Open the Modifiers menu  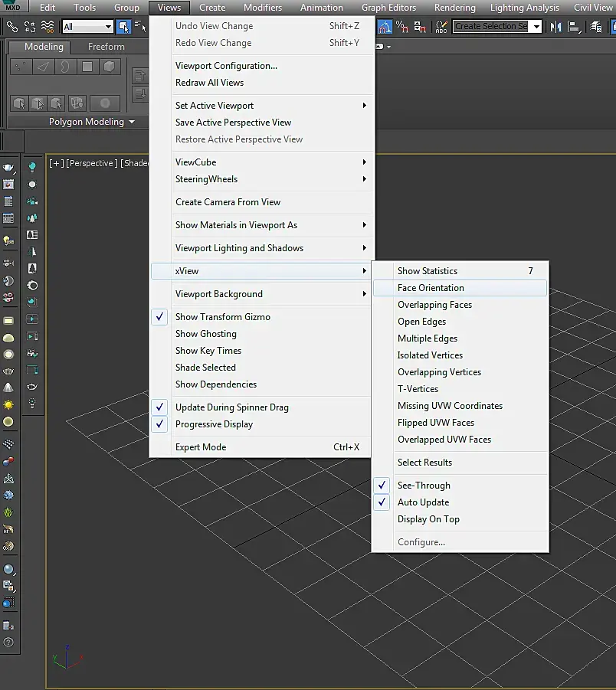click(263, 8)
